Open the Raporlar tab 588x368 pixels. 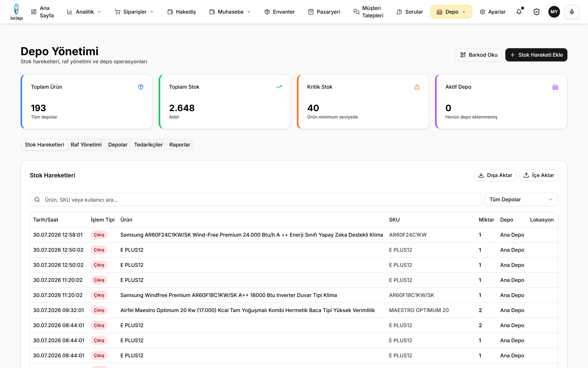(180, 145)
